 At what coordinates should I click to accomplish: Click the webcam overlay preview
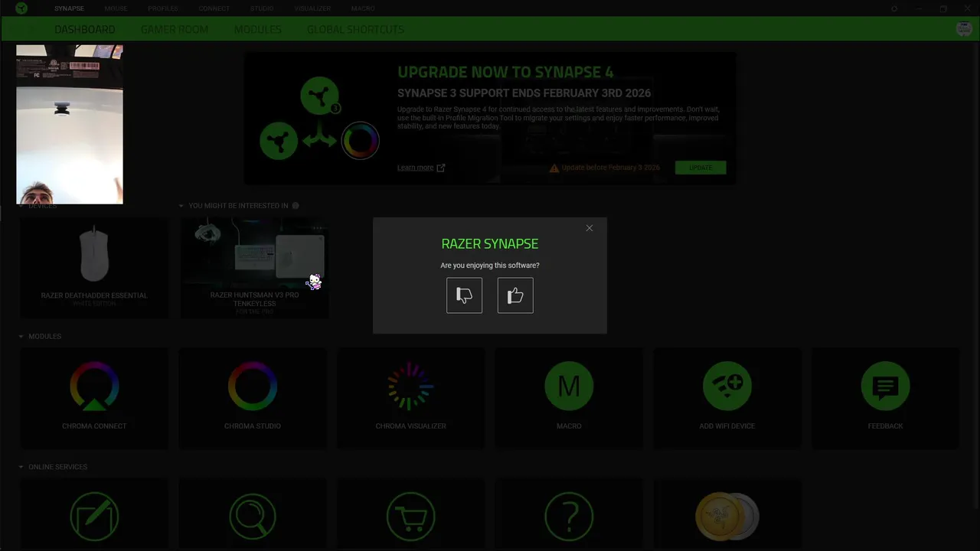[70, 124]
